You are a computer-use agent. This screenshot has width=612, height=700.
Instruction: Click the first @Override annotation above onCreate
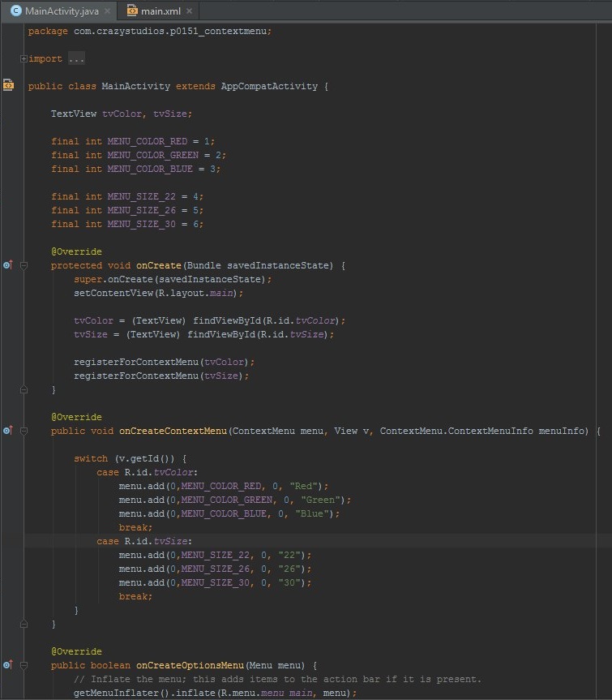76,251
